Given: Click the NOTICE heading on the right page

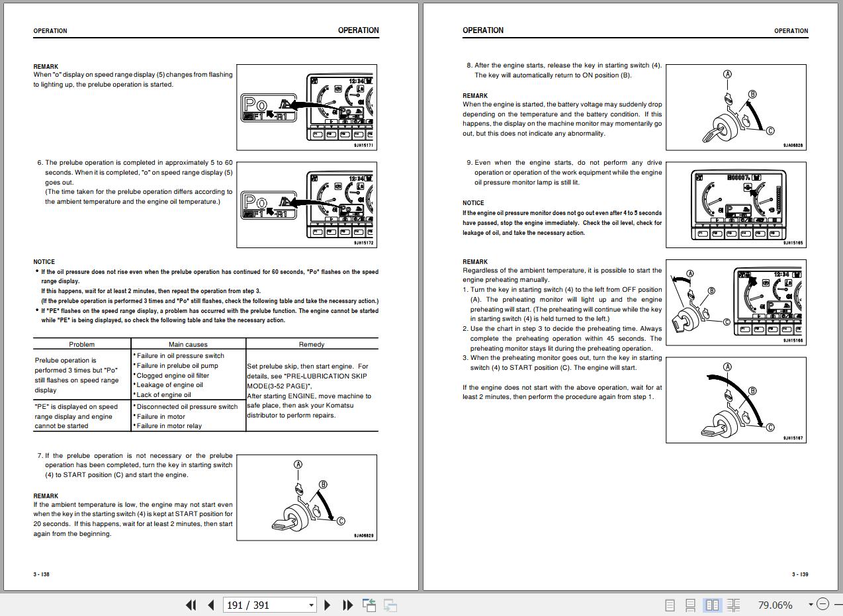Looking at the screenshot, I should point(473,203).
